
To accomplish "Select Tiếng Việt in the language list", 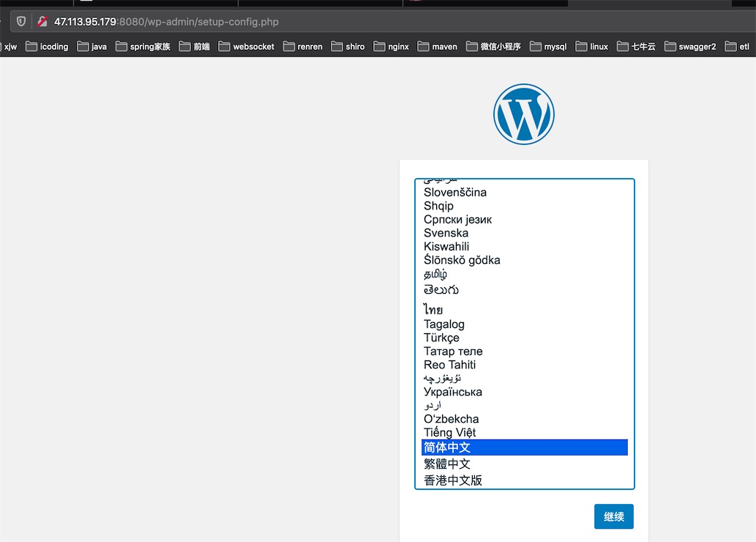I will (525, 432).
